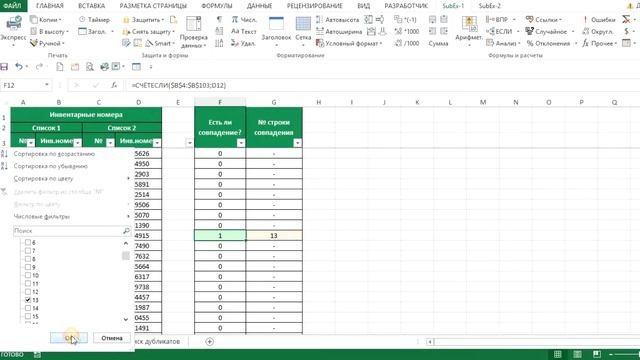Click the Случайное random tool
This screenshot has height=360, width=640.
click(x=550, y=31)
